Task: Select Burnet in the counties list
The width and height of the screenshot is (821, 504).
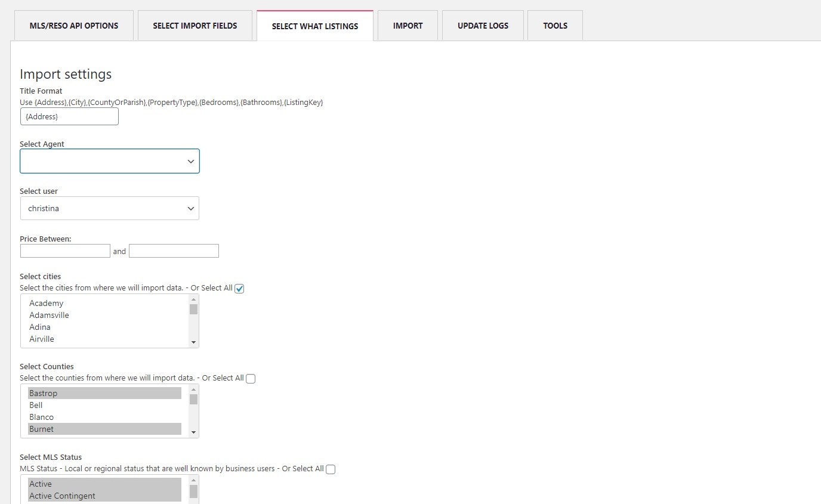Action: [x=104, y=429]
